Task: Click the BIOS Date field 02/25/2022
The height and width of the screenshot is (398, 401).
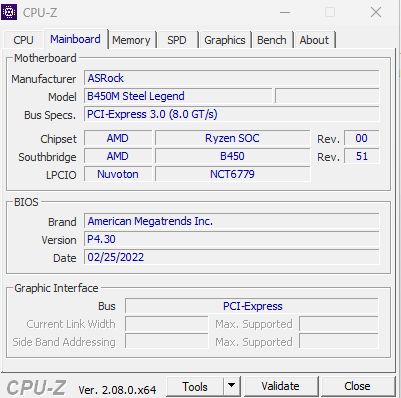Action: (x=231, y=257)
